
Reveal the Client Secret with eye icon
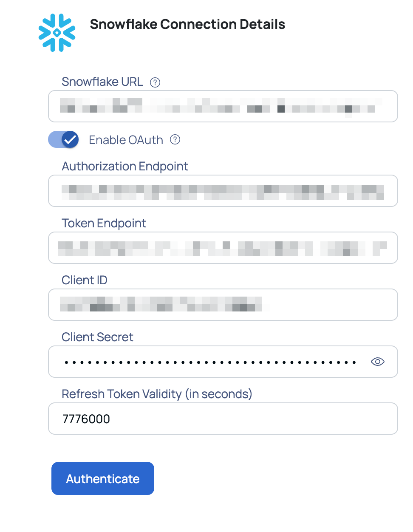tap(377, 362)
